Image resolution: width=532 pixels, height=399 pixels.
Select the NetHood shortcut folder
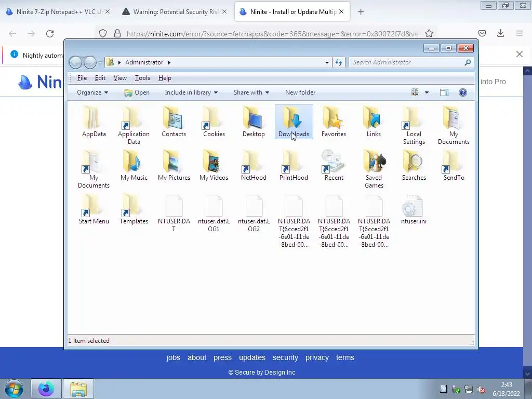tap(254, 165)
